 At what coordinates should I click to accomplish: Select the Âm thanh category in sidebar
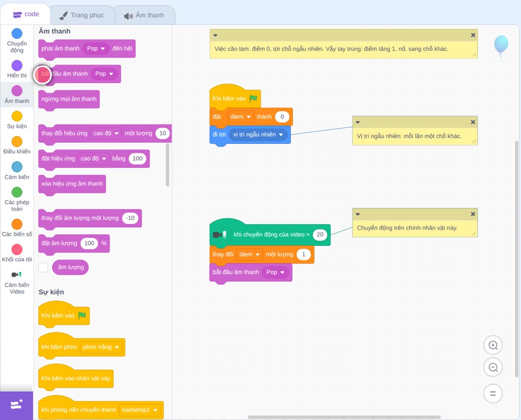[x=17, y=94]
